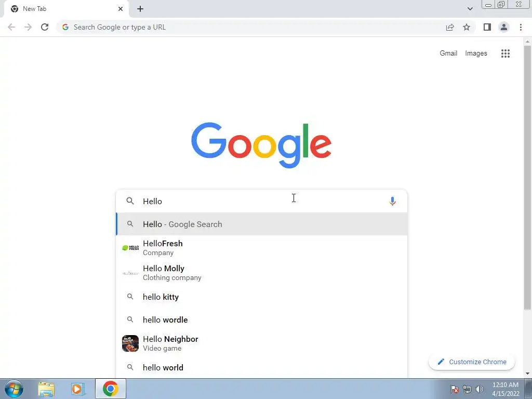
Task: Open the Chrome three-dot menu
Action: (521, 27)
